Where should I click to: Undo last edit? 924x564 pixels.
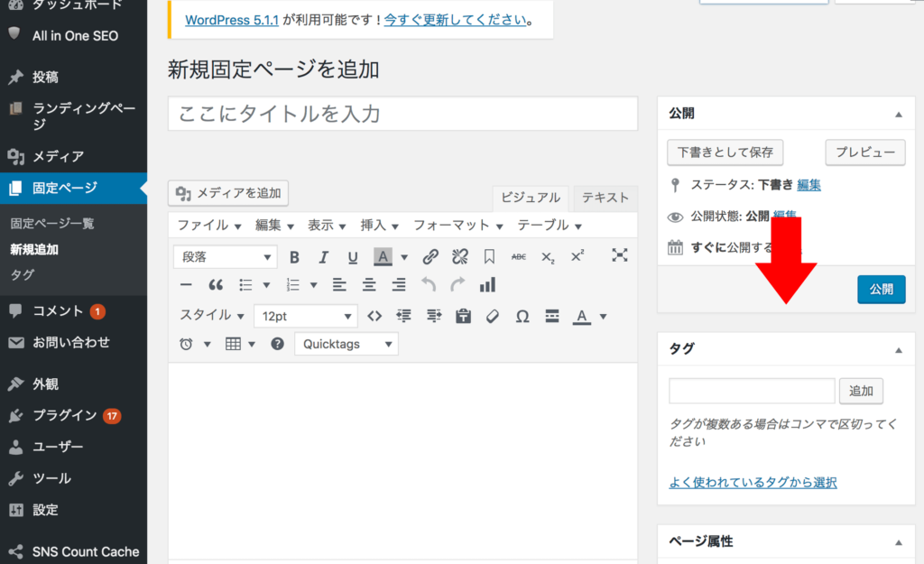[429, 284]
